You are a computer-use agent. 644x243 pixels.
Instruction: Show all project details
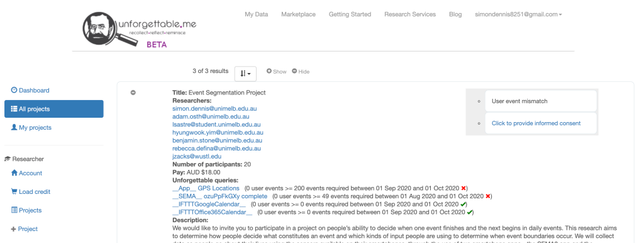[x=277, y=71]
